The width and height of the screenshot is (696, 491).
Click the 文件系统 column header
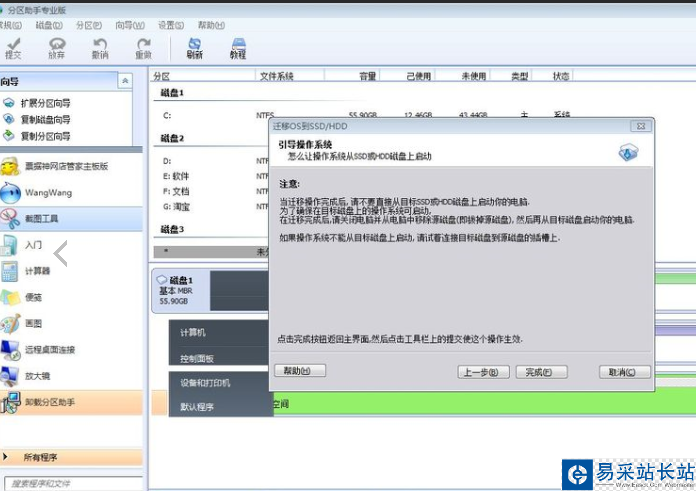point(290,76)
